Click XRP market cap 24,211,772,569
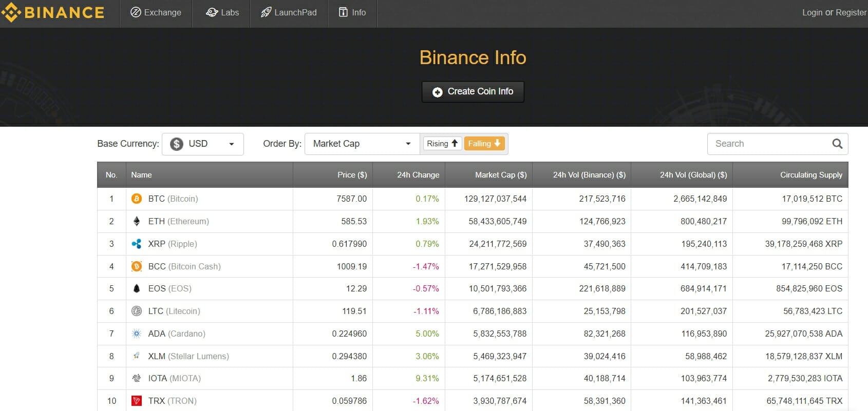868x411 pixels. coord(498,244)
